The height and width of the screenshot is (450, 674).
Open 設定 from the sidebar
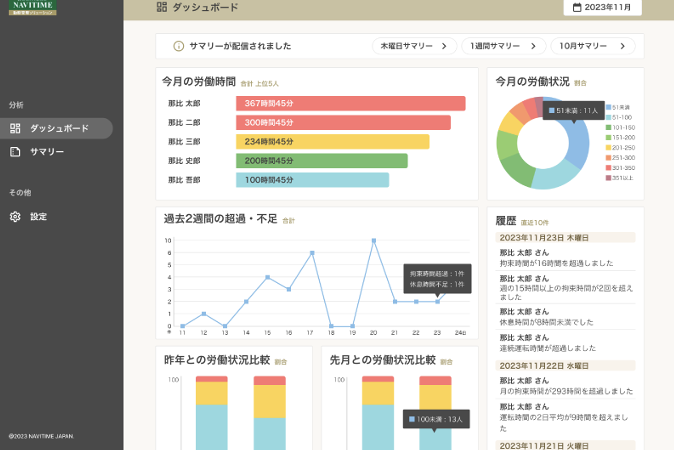(x=38, y=216)
